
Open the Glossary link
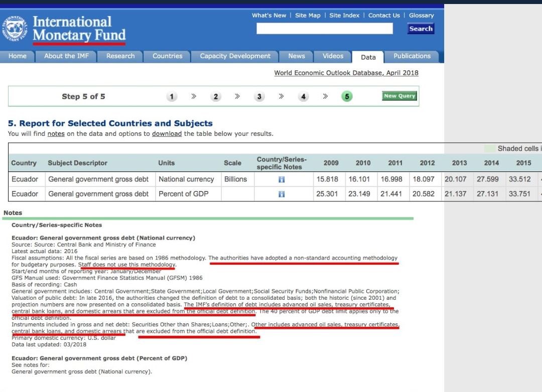(422, 16)
